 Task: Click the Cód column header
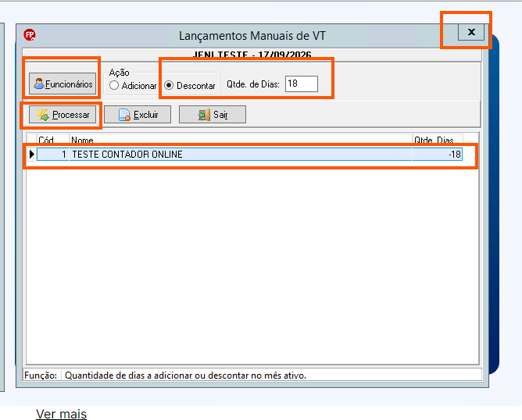(x=53, y=140)
